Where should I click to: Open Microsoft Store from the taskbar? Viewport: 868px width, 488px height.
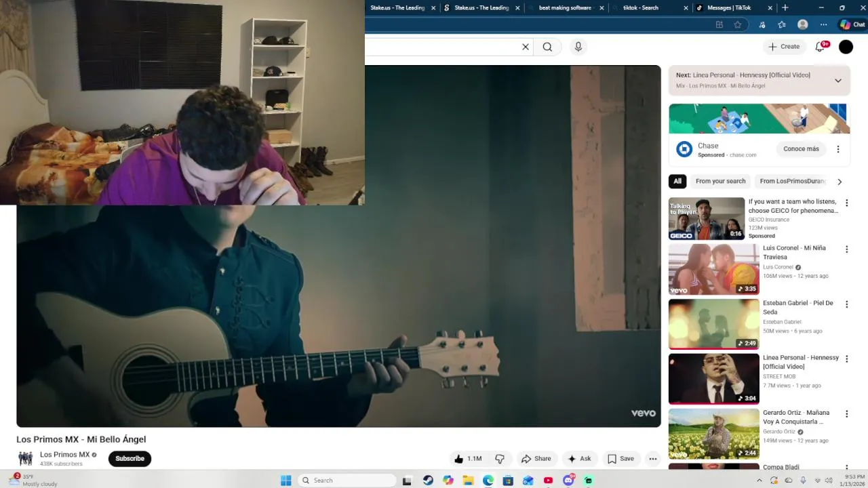point(508,481)
